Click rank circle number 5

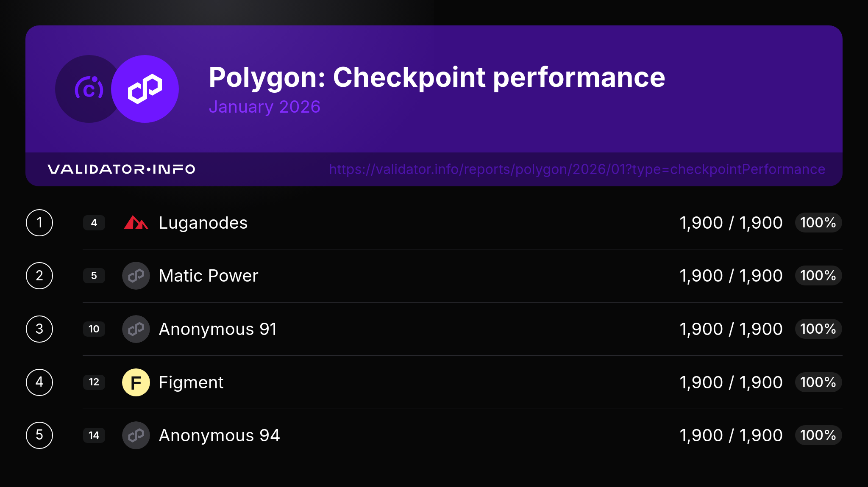39,435
